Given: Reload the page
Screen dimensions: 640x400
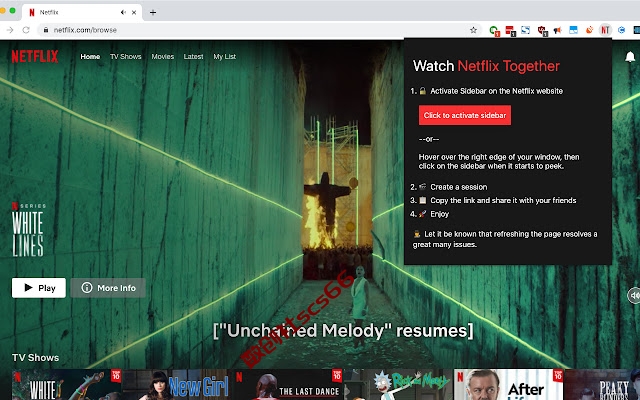Looking at the screenshot, I should [x=26, y=30].
